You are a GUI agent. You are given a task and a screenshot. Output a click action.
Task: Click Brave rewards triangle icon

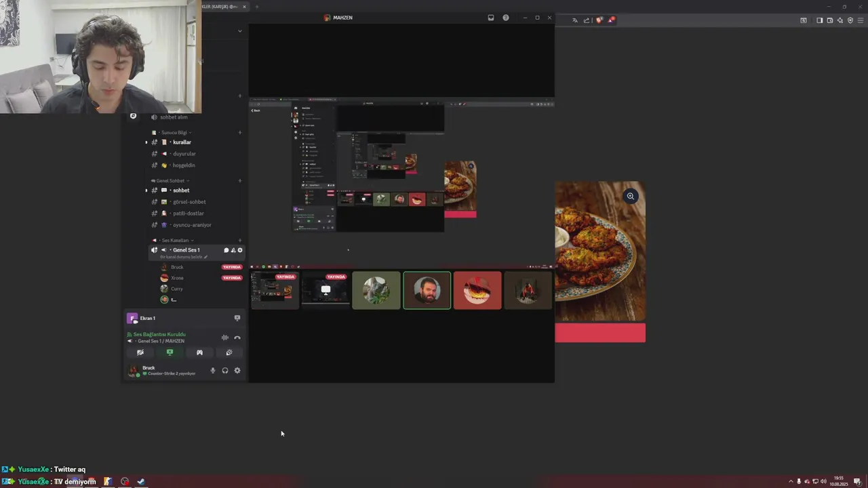[x=611, y=20]
